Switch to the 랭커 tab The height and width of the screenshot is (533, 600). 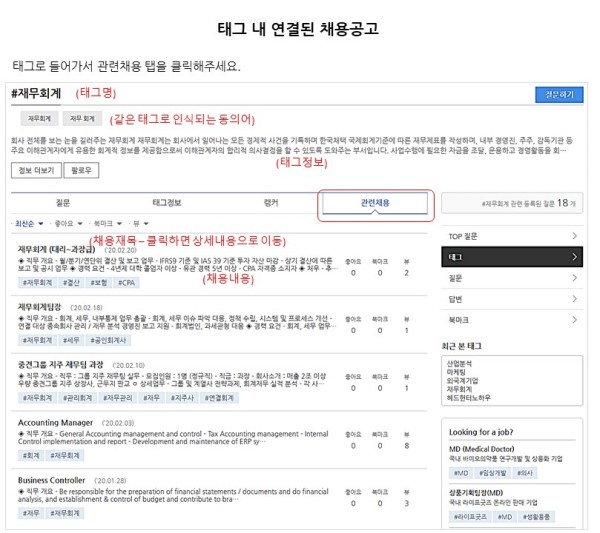tap(270, 202)
